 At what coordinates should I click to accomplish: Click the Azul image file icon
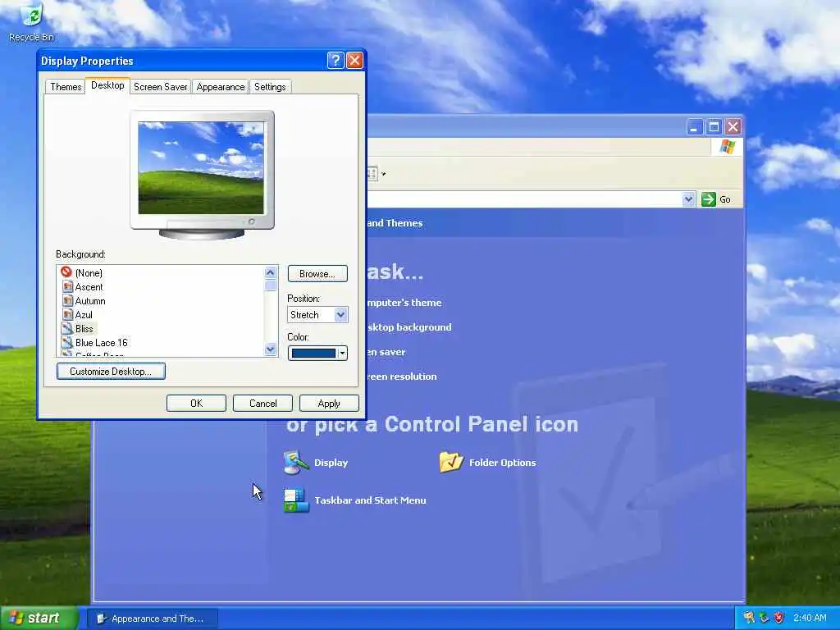(x=67, y=314)
